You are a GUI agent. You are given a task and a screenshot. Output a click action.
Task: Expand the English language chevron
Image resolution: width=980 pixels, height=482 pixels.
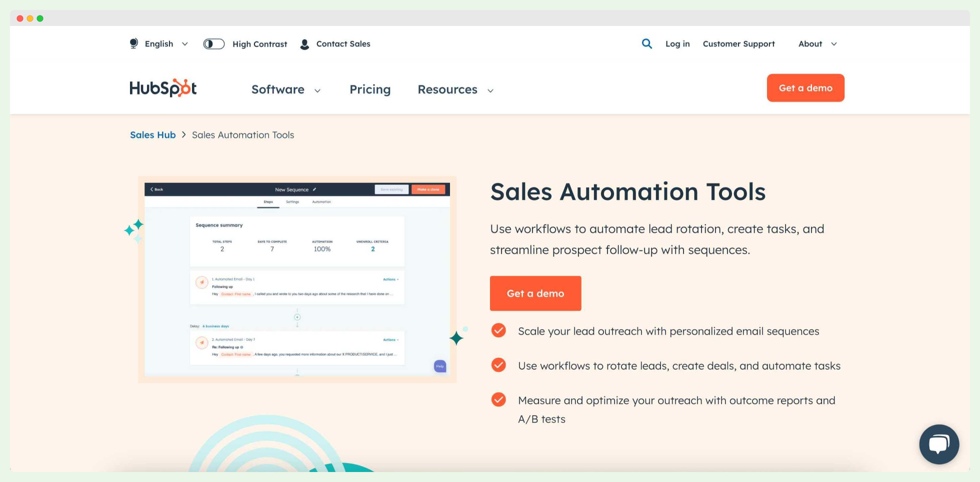point(184,44)
